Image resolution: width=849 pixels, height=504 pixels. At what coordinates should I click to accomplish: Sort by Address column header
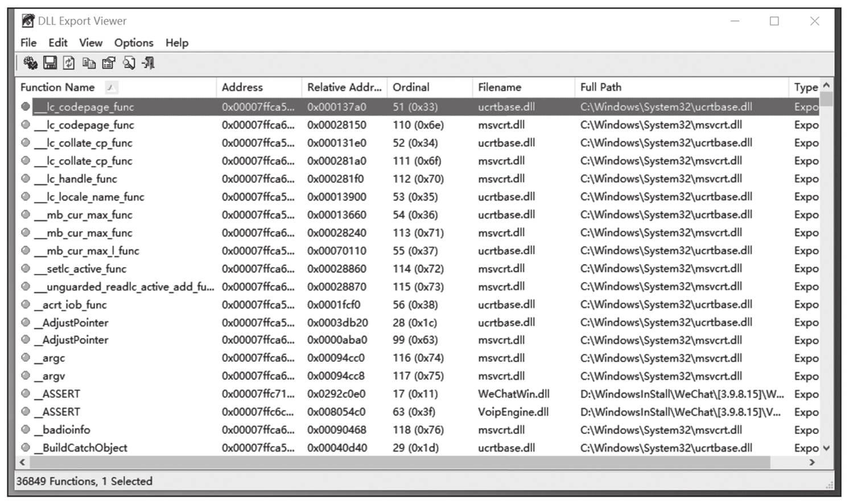coord(259,87)
